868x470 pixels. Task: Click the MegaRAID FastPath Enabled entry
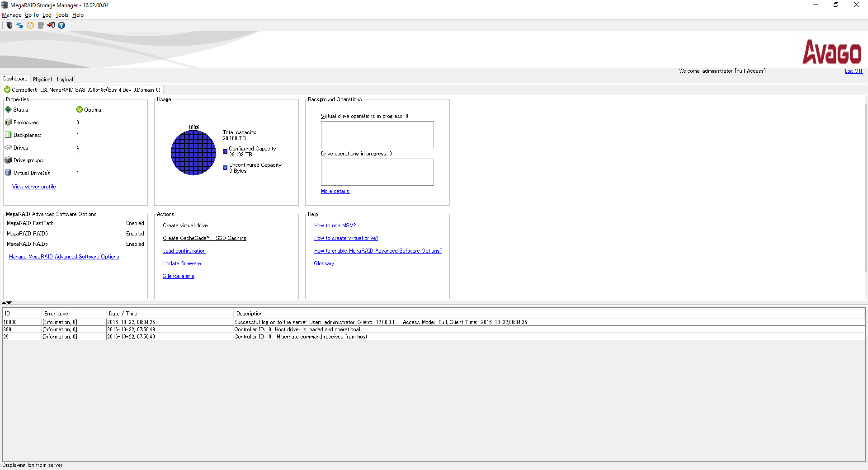tap(75, 223)
